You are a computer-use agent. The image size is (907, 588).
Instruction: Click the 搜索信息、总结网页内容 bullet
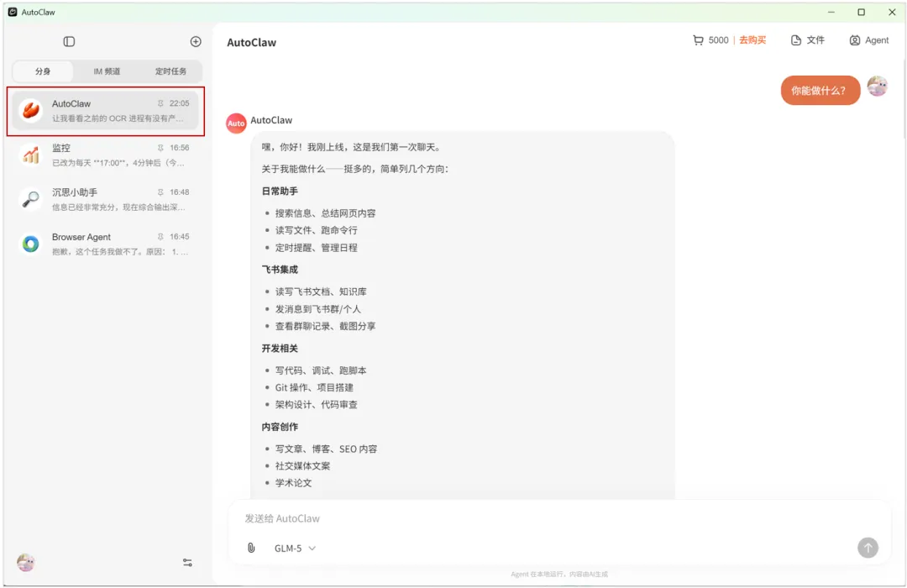pos(326,213)
